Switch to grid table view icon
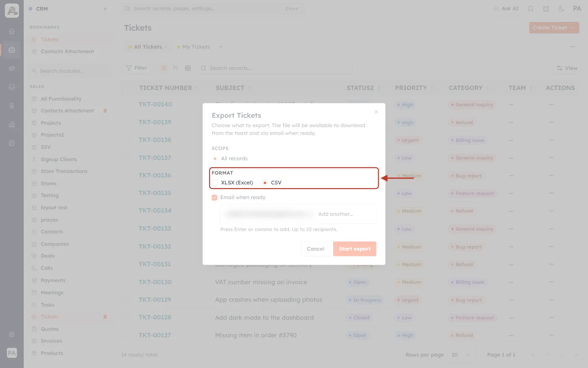Image resolution: width=588 pixels, height=368 pixels. pos(188,68)
